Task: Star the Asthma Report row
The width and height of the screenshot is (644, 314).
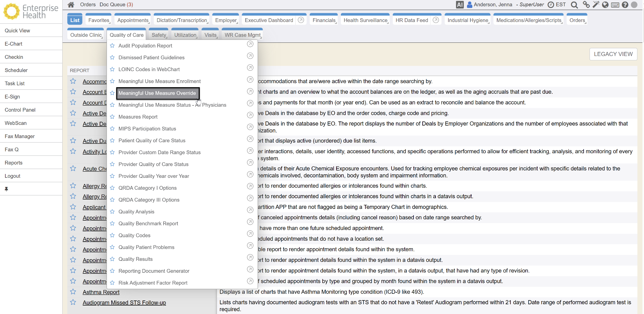Action: (x=73, y=292)
